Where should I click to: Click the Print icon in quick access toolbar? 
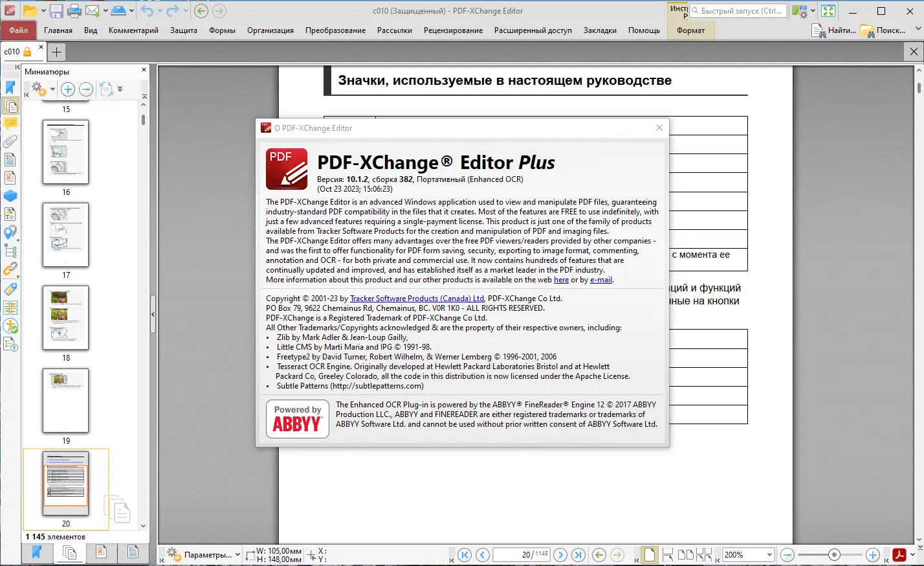pos(76,10)
